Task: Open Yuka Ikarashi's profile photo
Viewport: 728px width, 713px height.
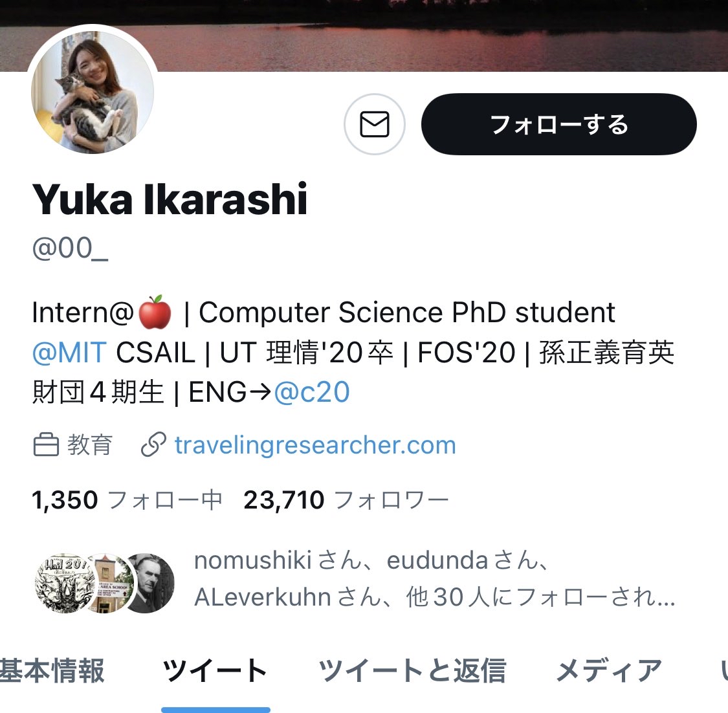Action: coord(93,92)
